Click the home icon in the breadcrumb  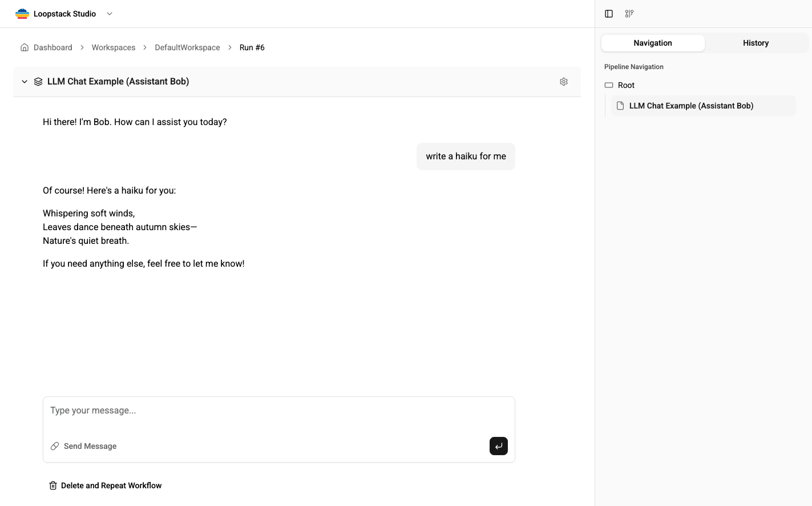coord(24,47)
